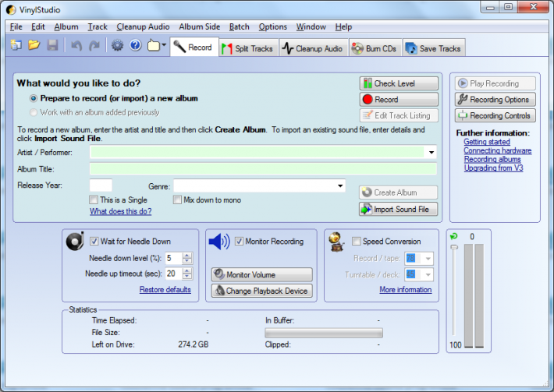The width and height of the screenshot is (554, 392).
Task: Decrease Needle up timeout with down arrow
Action: [x=187, y=276]
